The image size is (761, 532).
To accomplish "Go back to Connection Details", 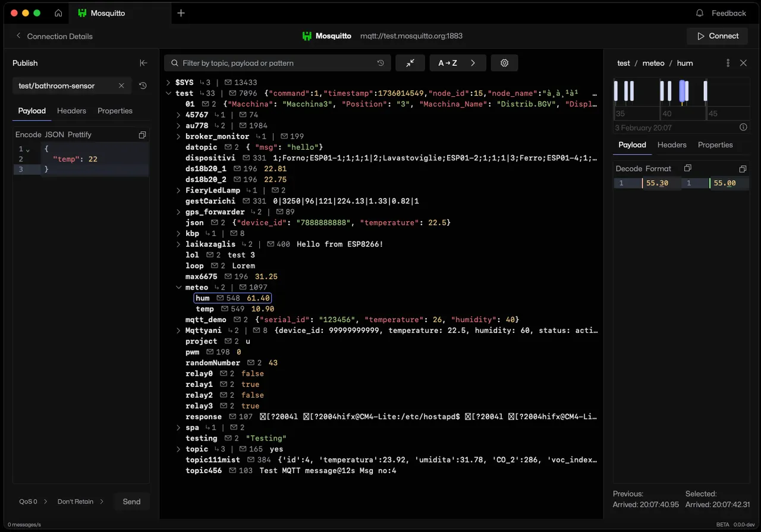I will (54, 36).
